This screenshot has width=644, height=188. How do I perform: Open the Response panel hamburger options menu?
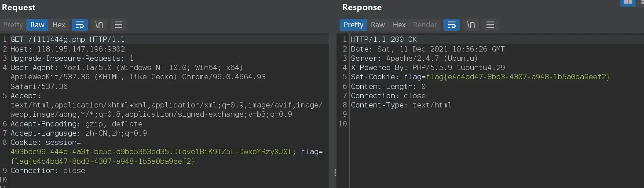[x=490, y=25]
